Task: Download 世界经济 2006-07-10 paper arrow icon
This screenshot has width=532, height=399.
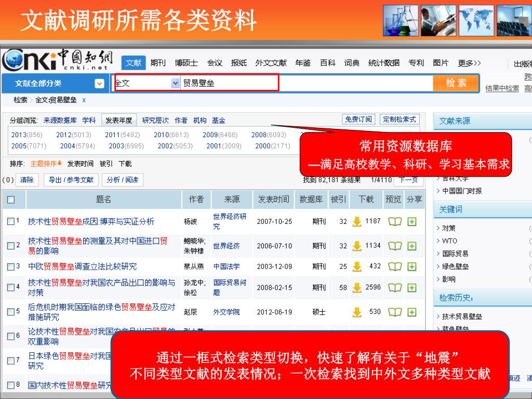Action: click(x=357, y=246)
